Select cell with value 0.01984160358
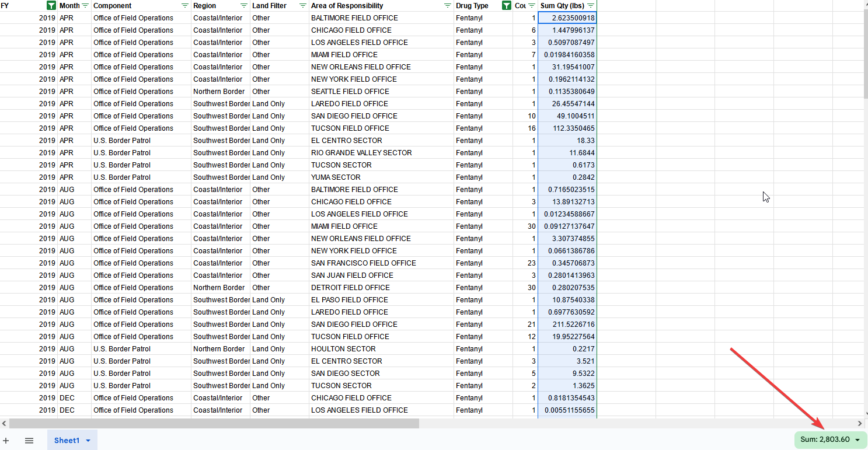Viewport: 868px width, 450px height. (x=567, y=55)
